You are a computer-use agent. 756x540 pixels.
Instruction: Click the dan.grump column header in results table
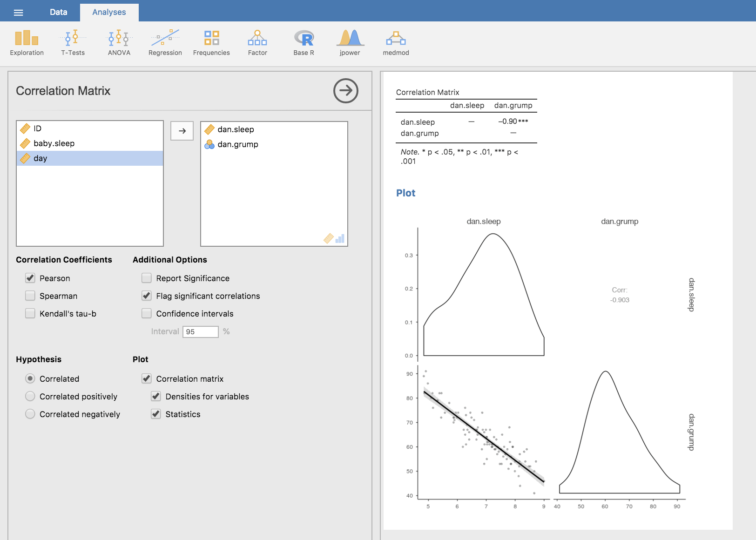tap(513, 105)
